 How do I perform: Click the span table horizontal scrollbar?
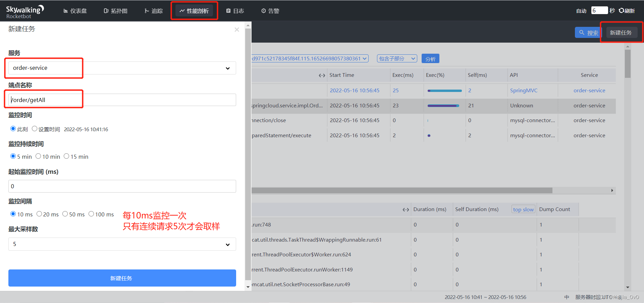click(x=402, y=191)
